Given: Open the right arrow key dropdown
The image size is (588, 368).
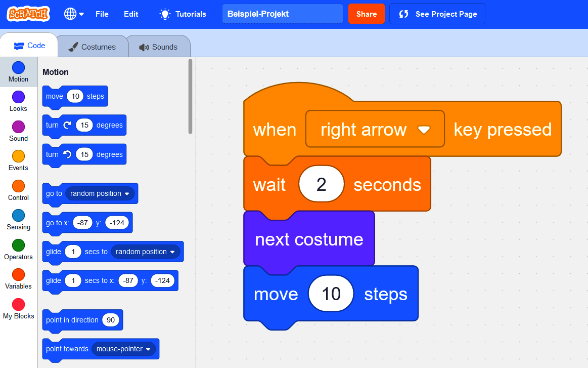Looking at the screenshot, I should [x=424, y=129].
